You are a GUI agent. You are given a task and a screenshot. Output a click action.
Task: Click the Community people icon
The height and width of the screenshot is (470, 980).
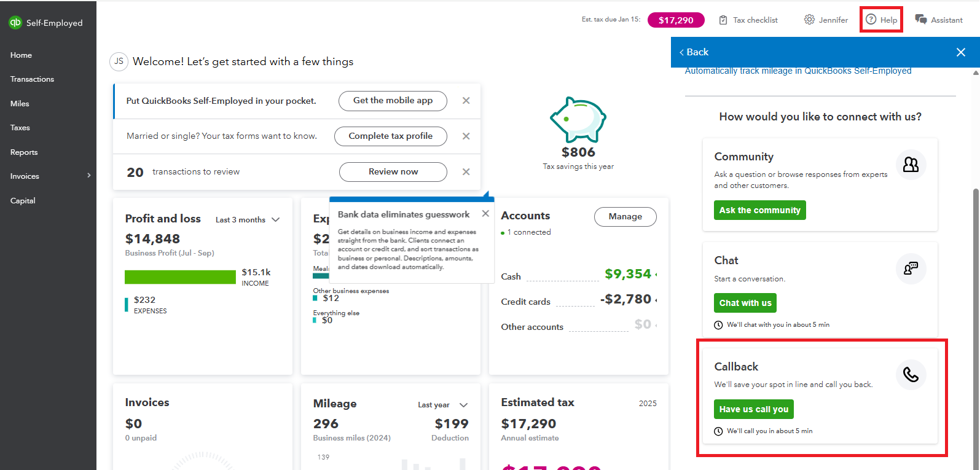(911, 165)
